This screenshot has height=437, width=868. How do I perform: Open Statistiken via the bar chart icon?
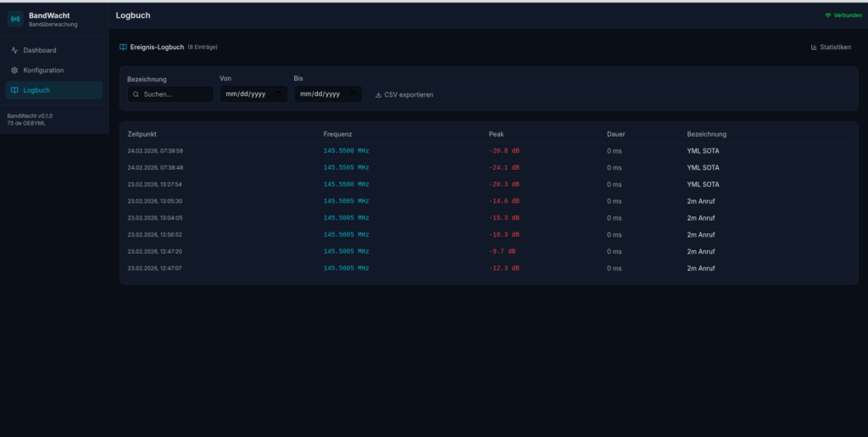[x=814, y=48]
